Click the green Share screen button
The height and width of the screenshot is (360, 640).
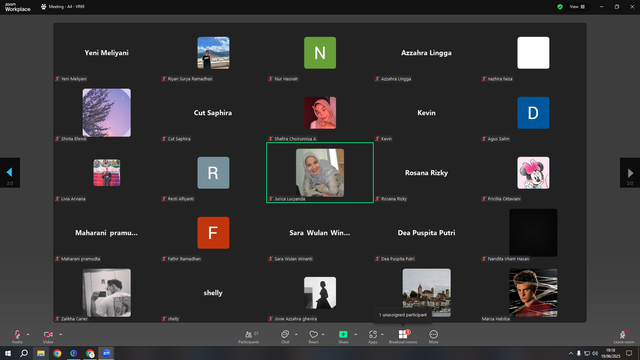click(x=343, y=336)
